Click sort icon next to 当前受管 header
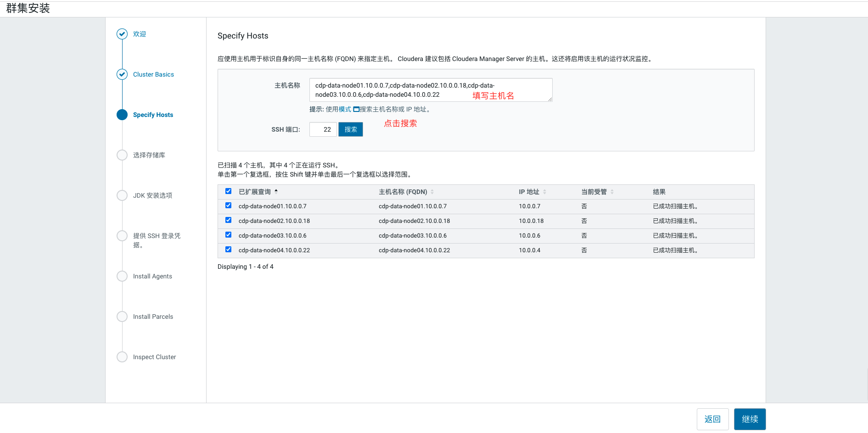The width and height of the screenshot is (868, 433). [612, 192]
